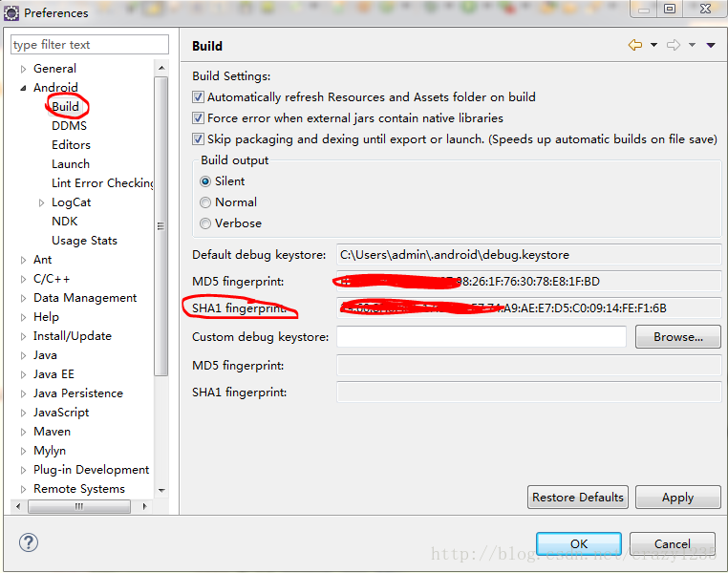The width and height of the screenshot is (728, 573).
Task: Expand the LogCat tree node
Action: [41, 202]
